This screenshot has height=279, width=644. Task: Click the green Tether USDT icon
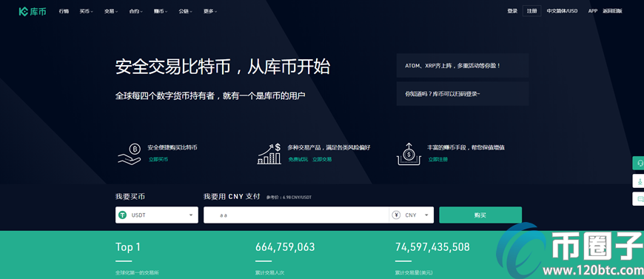pos(122,215)
